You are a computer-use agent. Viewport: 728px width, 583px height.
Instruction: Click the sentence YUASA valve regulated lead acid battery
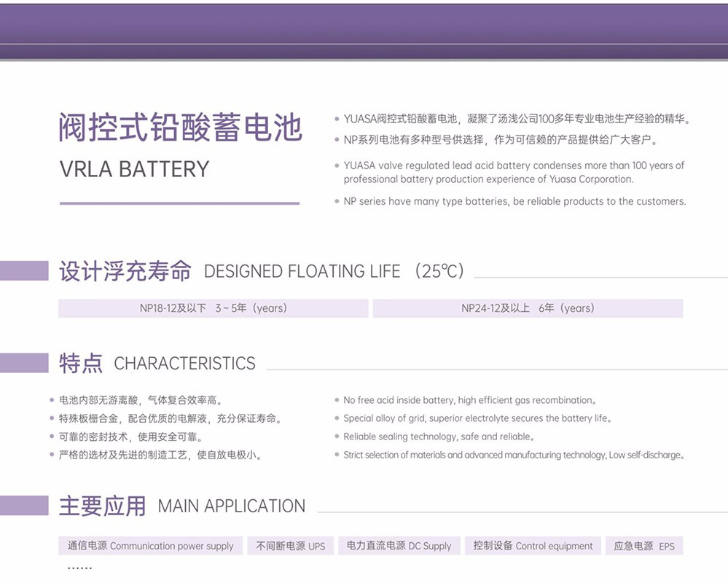click(x=514, y=172)
